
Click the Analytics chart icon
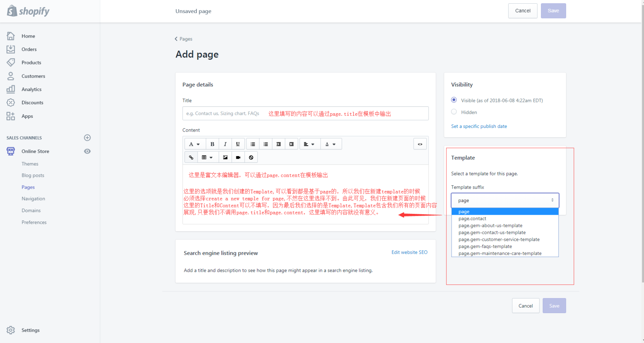point(11,89)
